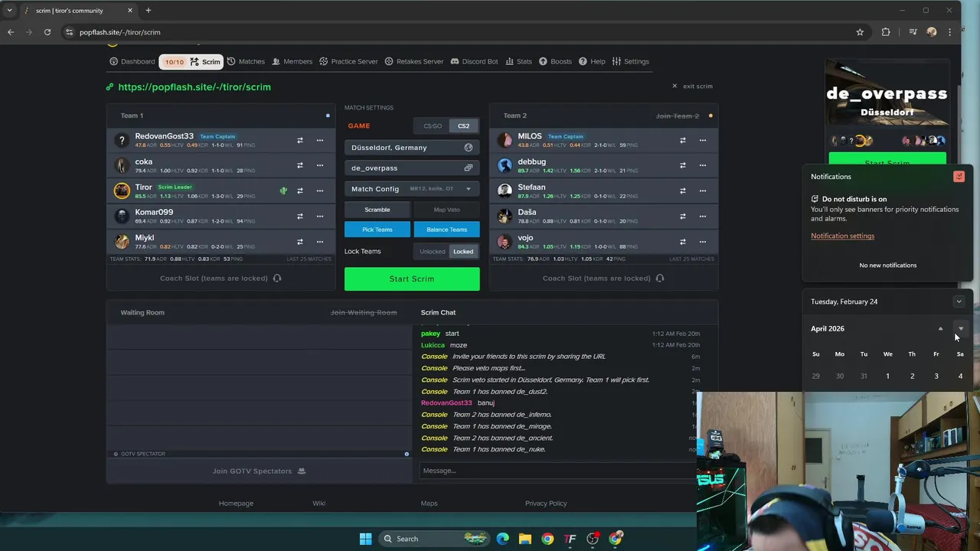Open more options for Komar099
Image resolution: width=980 pixels, height=551 pixels.
[x=320, y=216]
